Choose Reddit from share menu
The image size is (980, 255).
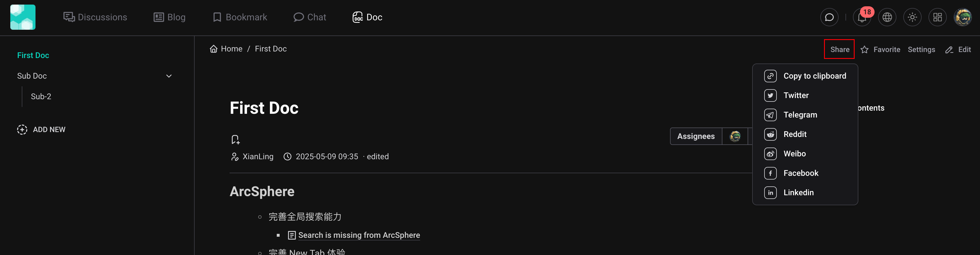tap(794, 134)
